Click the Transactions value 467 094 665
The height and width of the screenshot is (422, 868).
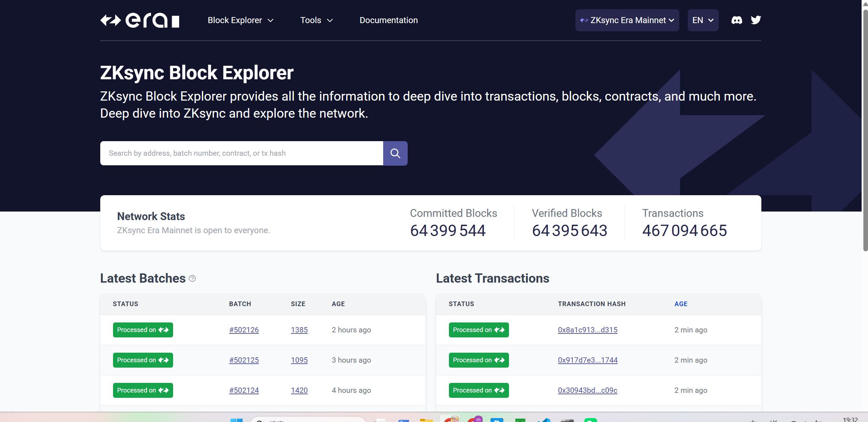coord(684,231)
